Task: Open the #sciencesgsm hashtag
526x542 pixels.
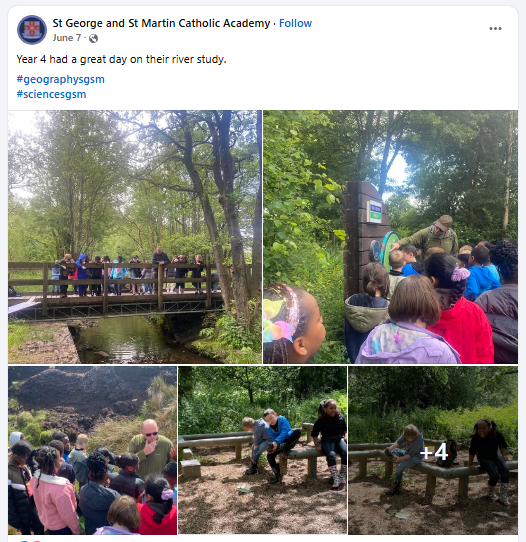Action: pos(51,94)
